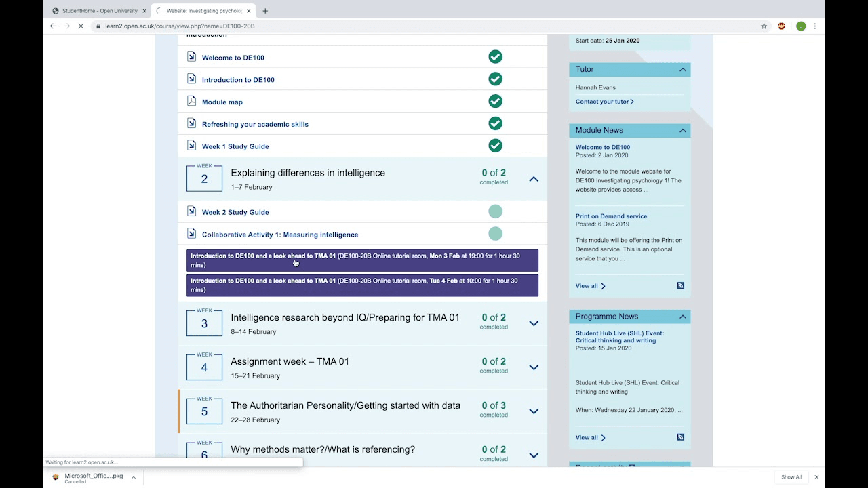
Task: Open the Introduction to DE100 link
Action: point(238,80)
